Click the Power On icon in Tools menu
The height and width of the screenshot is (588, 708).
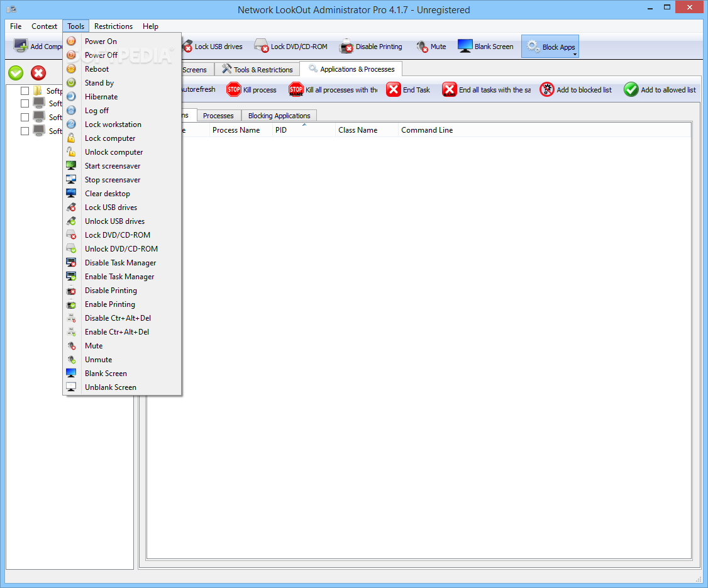click(x=71, y=41)
